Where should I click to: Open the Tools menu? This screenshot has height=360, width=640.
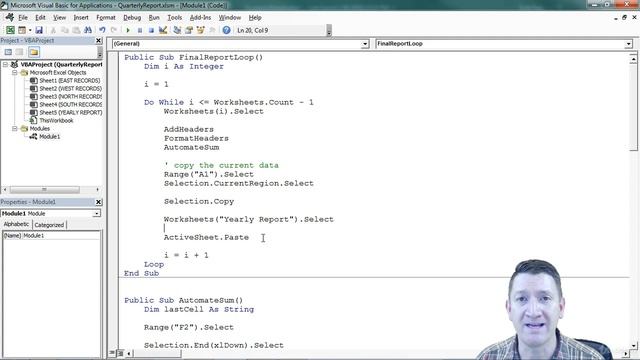pos(174,18)
